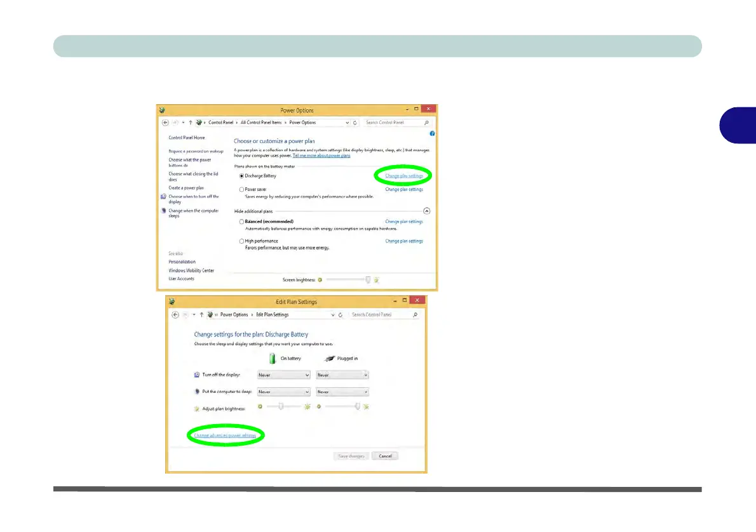Click Power Options title bar app icon
756x532 pixels.
tap(162, 110)
